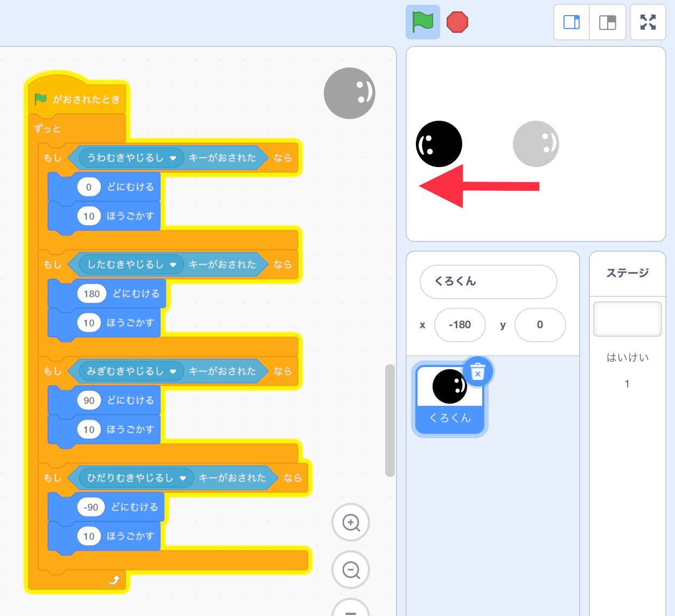Open full screen mode for the stage
This screenshot has height=616, width=675.
[x=648, y=22]
